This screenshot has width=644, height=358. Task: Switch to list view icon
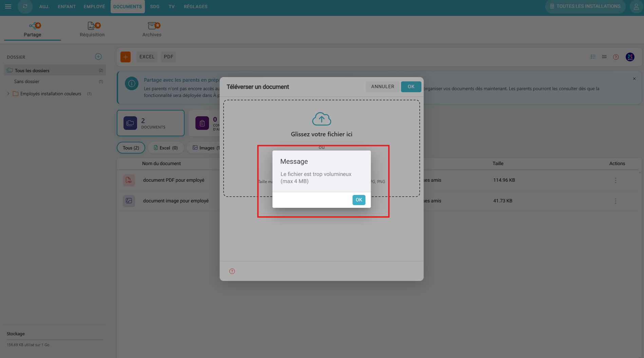593,57
